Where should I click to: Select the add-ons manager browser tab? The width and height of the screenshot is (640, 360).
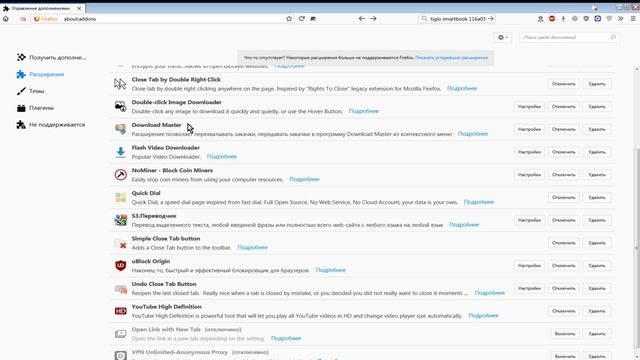click(42, 8)
